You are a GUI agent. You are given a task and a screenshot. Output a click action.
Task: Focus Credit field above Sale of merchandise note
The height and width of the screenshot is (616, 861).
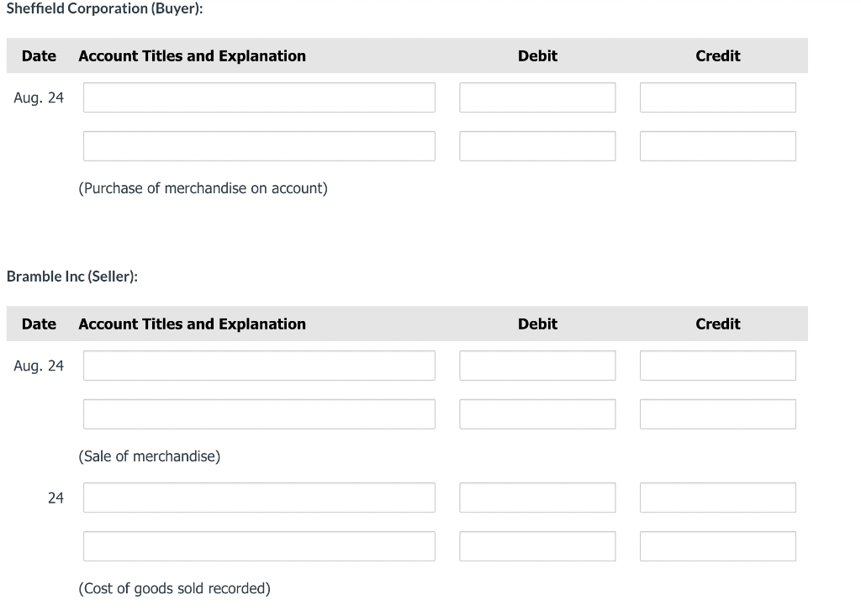coord(717,414)
